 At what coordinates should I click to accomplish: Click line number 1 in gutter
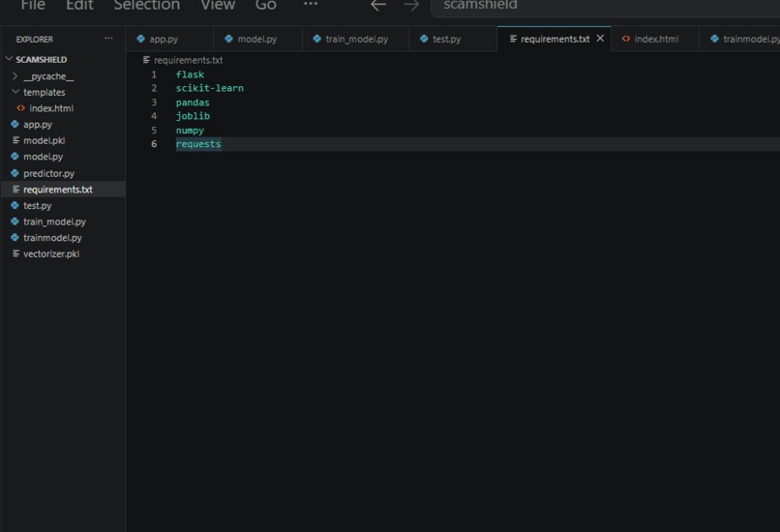(154, 74)
